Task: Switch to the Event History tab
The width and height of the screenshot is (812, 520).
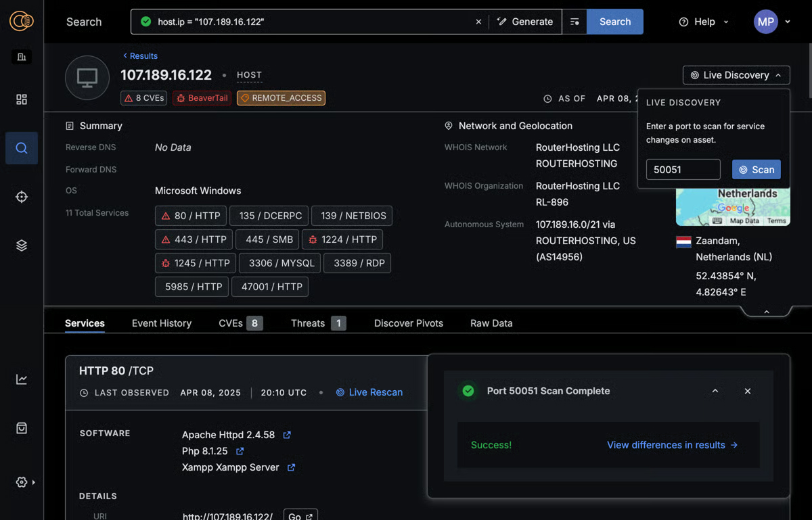Action: coord(161,323)
